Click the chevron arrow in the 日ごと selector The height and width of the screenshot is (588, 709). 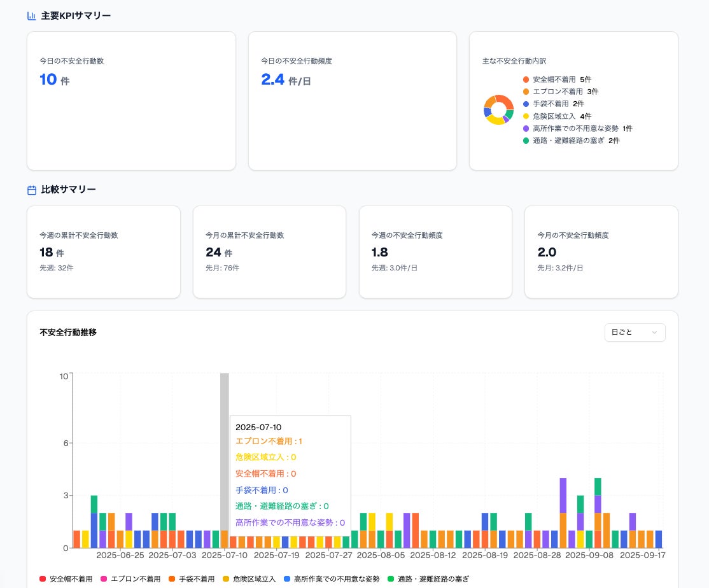point(654,332)
